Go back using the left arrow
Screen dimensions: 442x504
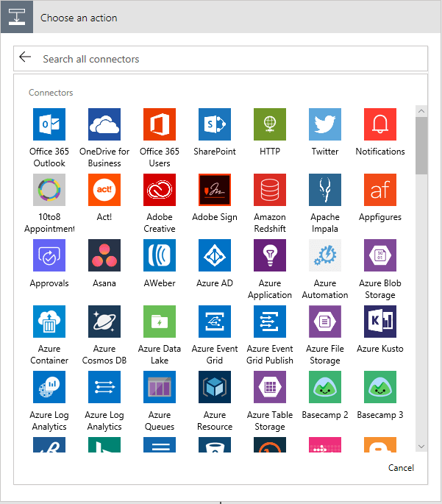[x=25, y=57]
